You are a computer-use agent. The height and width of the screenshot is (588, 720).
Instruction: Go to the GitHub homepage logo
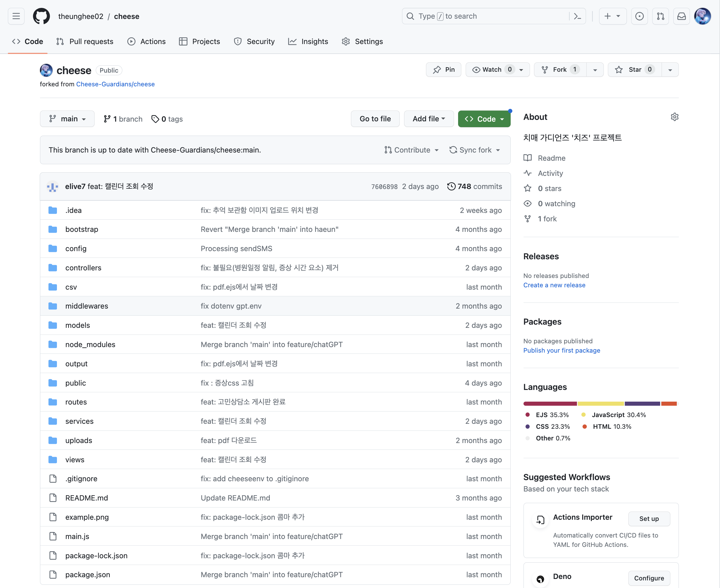click(x=41, y=16)
